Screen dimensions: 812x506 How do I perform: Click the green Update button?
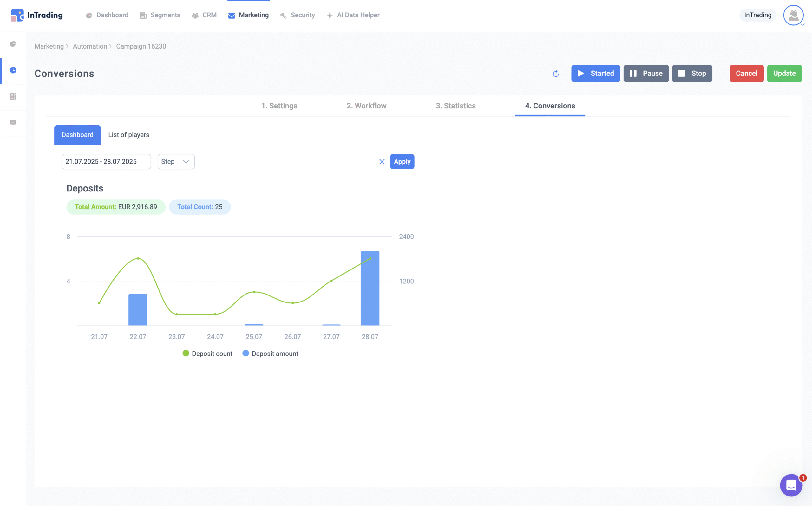pos(784,74)
